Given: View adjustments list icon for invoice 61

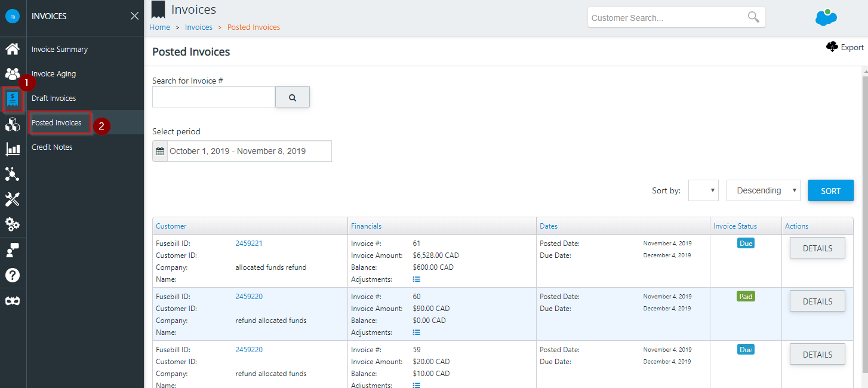Looking at the screenshot, I should 417,279.
